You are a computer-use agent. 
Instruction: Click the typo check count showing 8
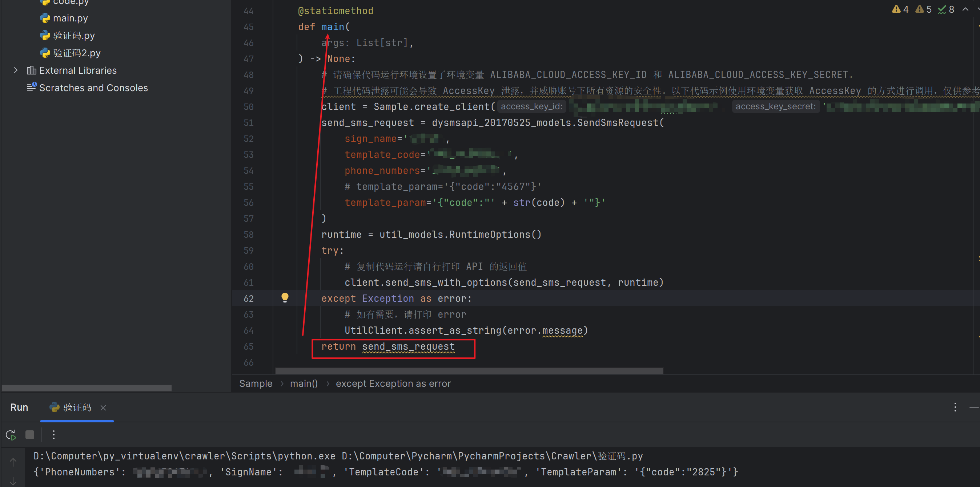(946, 9)
